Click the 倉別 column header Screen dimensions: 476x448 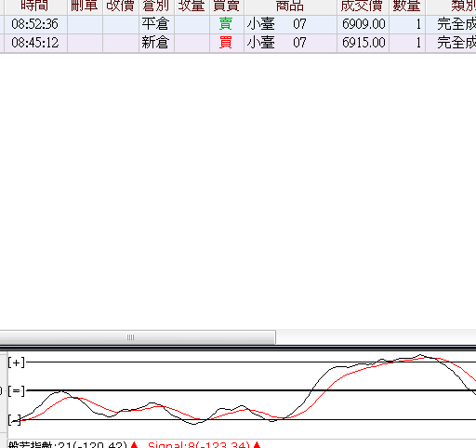click(156, 7)
